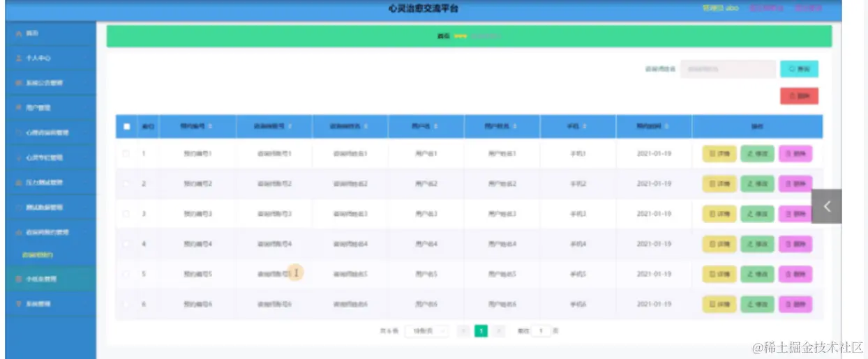This screenshot has height=359, width=868.
Task: View 详情 for row 1
Action: (x=719, y=154)
